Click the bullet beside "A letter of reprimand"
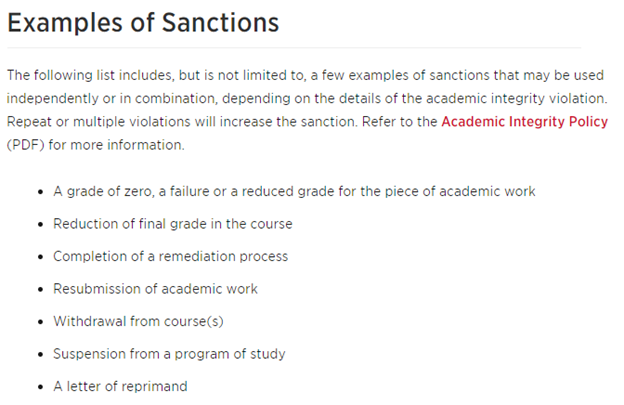The width and height of the screenshot is (624, 405). pyautogui.click(x=38, y=387)
